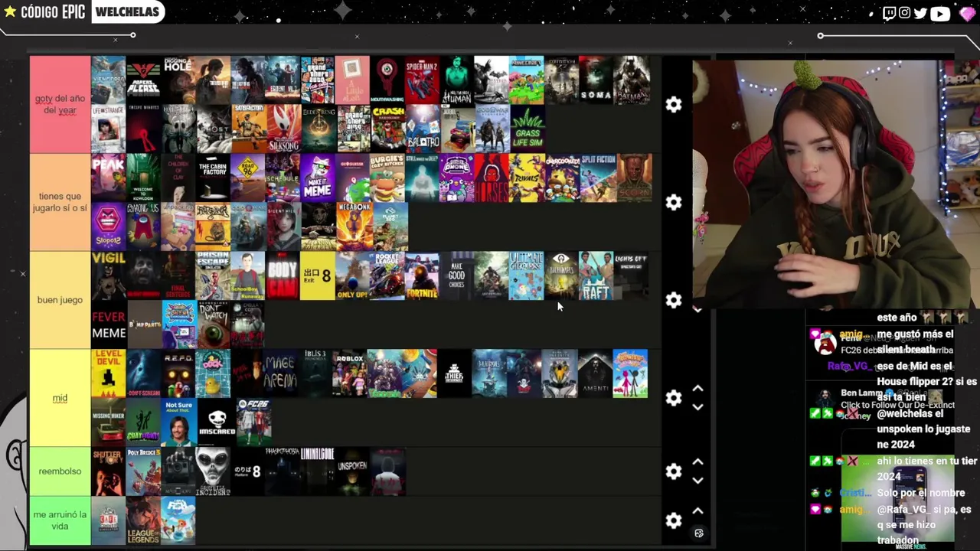Open settings gear for 'buen juego' tier
This screenshot has width=980, height=551.
tap(674, 301)
